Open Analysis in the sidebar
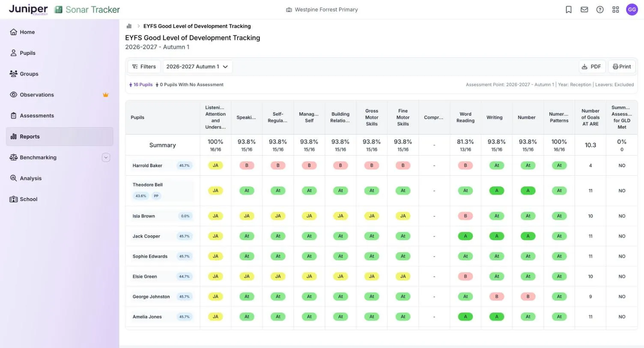The height and width of the screenshot is (348, 644). (x=60, y=178)
